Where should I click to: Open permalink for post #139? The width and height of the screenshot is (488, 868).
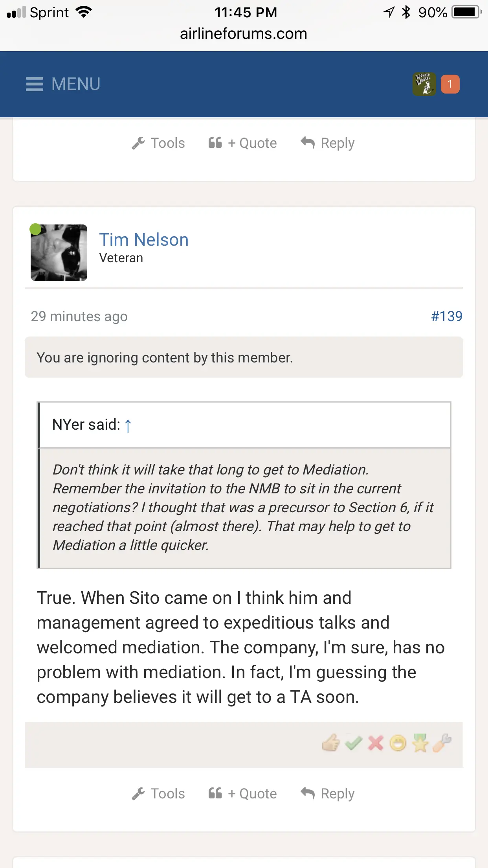coord(447,316)
